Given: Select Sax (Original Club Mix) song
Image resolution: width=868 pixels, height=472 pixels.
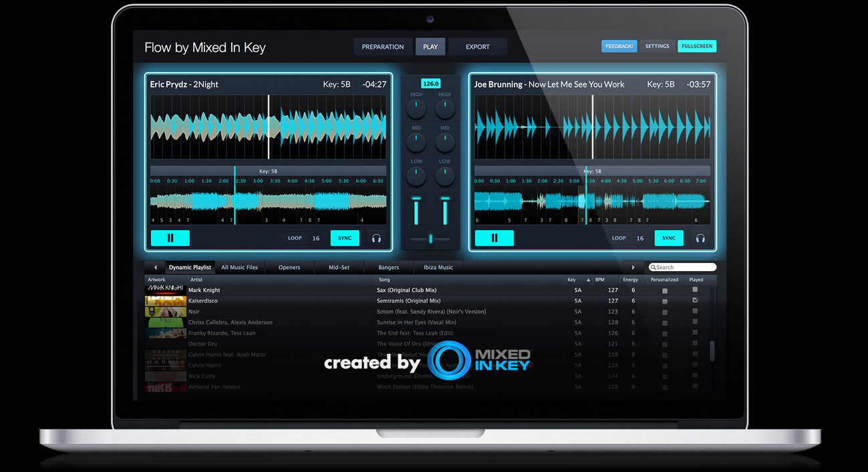Looking at the screenshot, I should coord(406,290).
